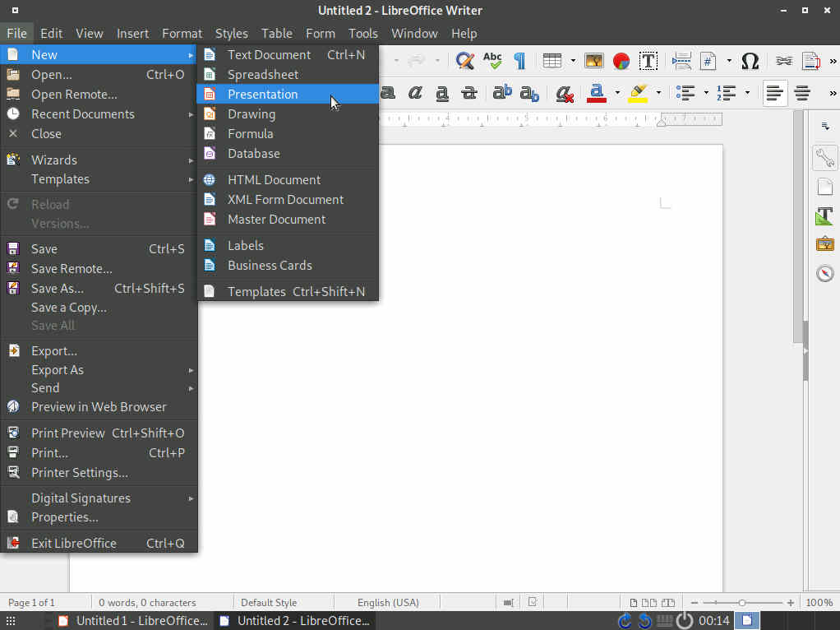Clear direct formatting with the red X icon
This screenshot has width=840, height=630.
pos(564,93)
